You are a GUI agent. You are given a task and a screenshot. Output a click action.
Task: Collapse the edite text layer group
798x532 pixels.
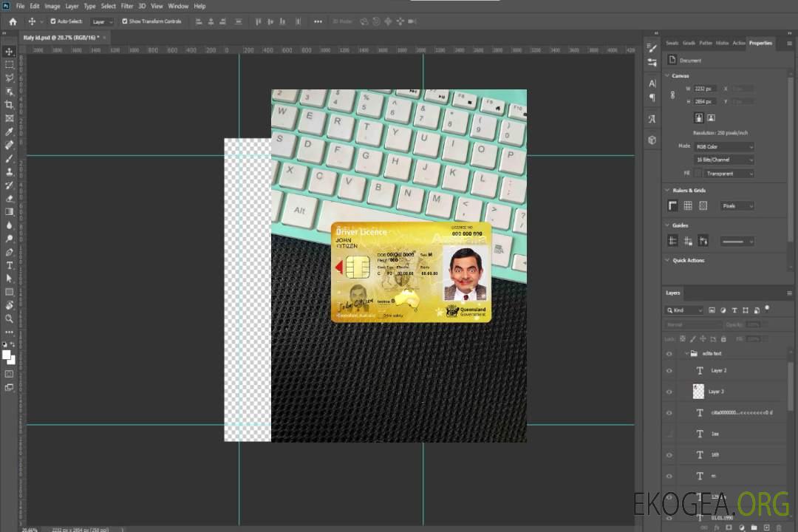686,354
